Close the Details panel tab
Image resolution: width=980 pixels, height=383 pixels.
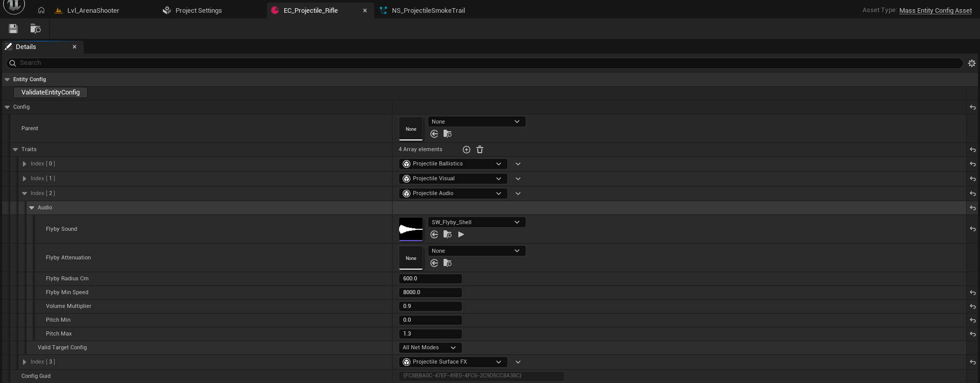coord(75,47)
